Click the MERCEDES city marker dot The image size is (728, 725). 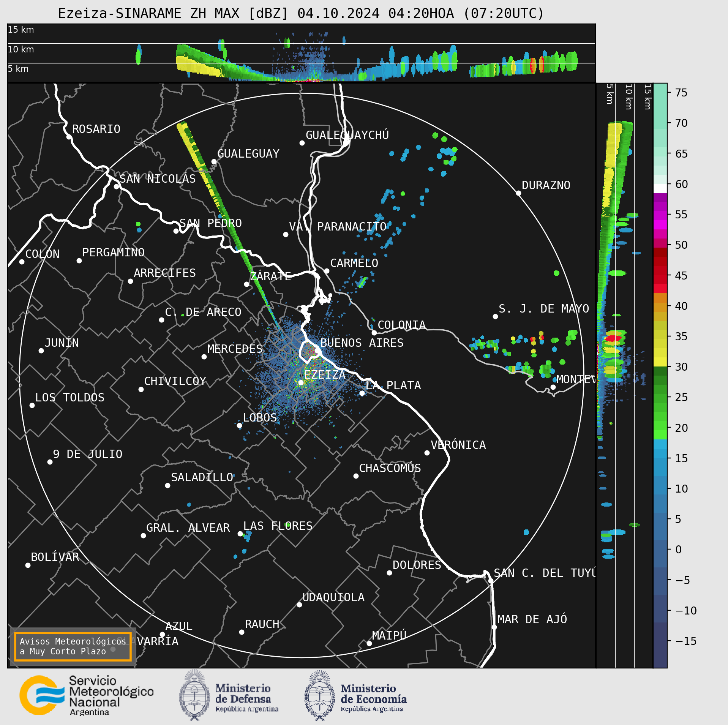(204, 357)
